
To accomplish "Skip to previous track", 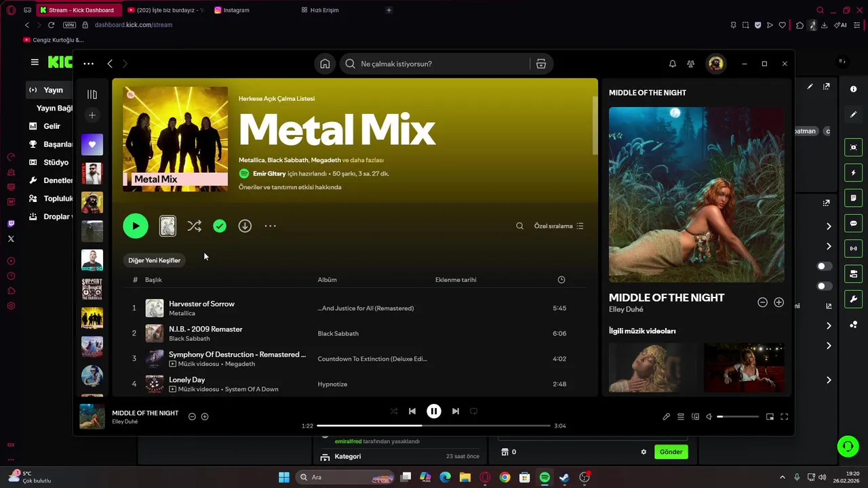I will coord(412,411).
